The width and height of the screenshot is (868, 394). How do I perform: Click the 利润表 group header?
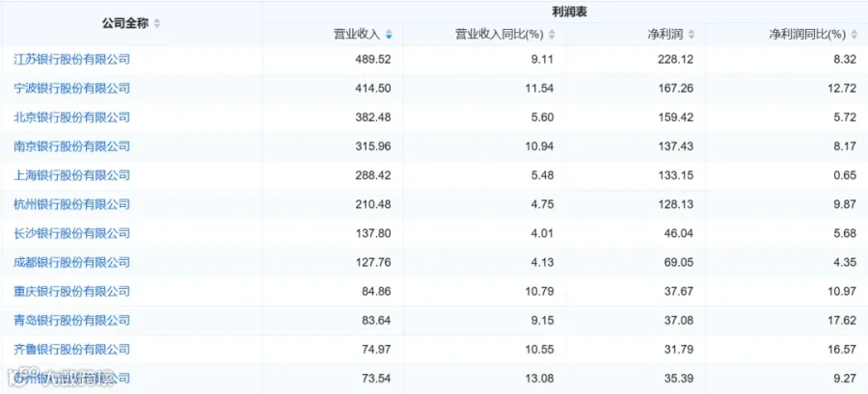(x=569, y=13)
